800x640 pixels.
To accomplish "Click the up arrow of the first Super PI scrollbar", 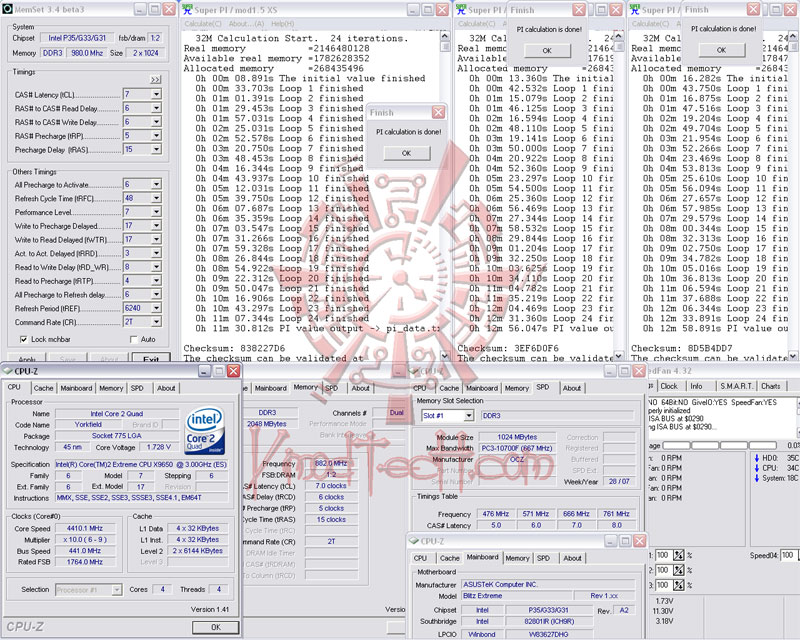I will pyautogui.click(x=445, y=36).
